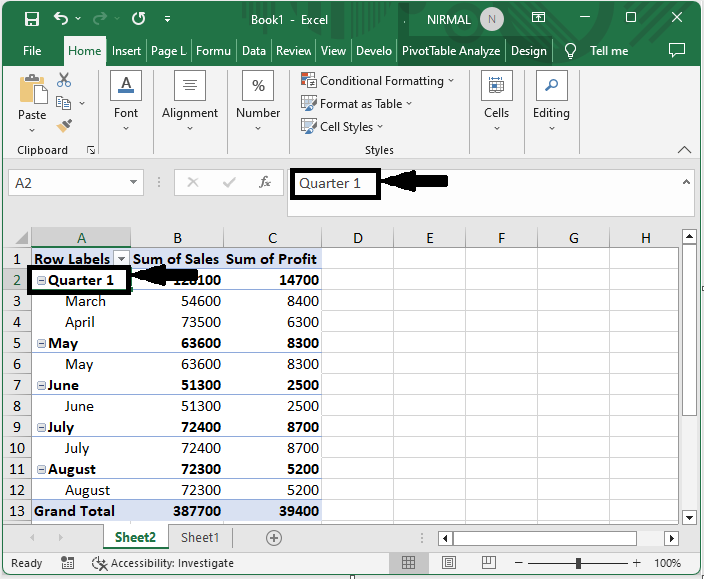Click Accessibility: Investigate status
704x579 pixels.
point(163,563)
